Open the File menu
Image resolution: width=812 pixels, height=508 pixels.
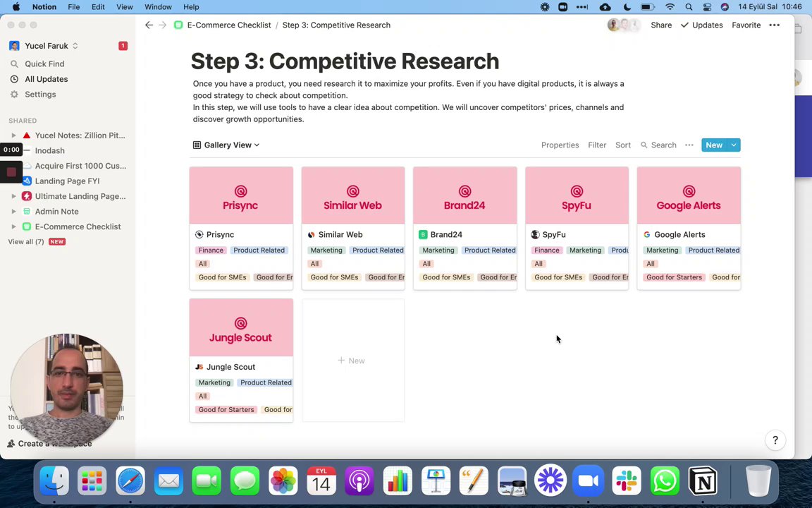(73, 7)
